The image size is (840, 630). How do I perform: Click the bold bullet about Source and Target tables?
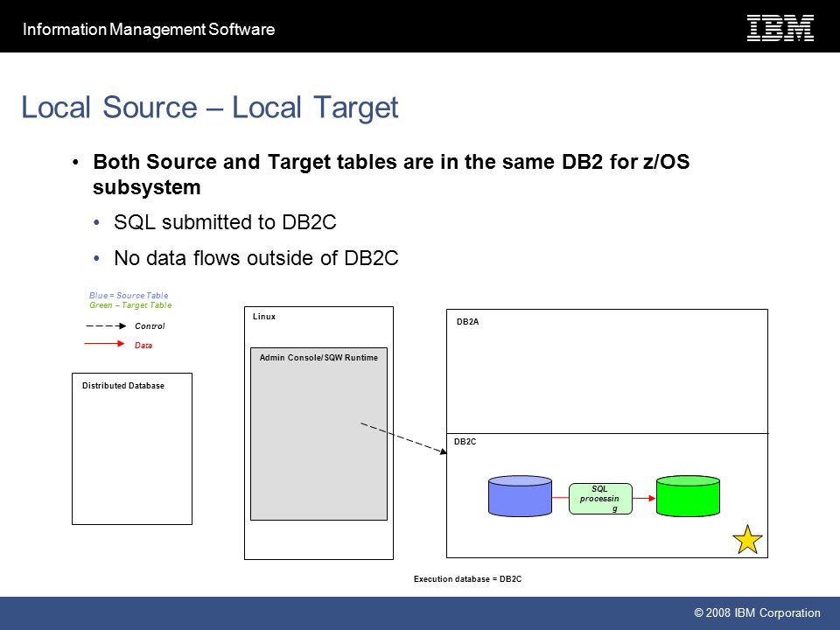click(391, 175)
